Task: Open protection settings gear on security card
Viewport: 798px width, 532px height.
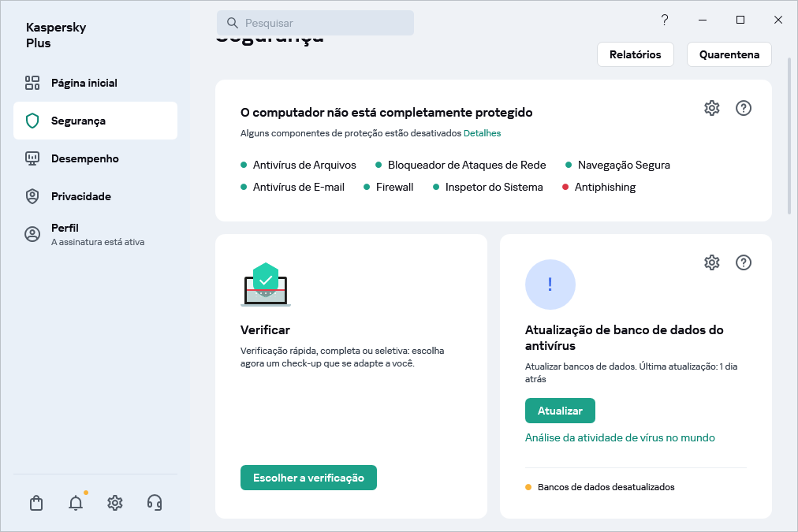Action: [711, 108]
